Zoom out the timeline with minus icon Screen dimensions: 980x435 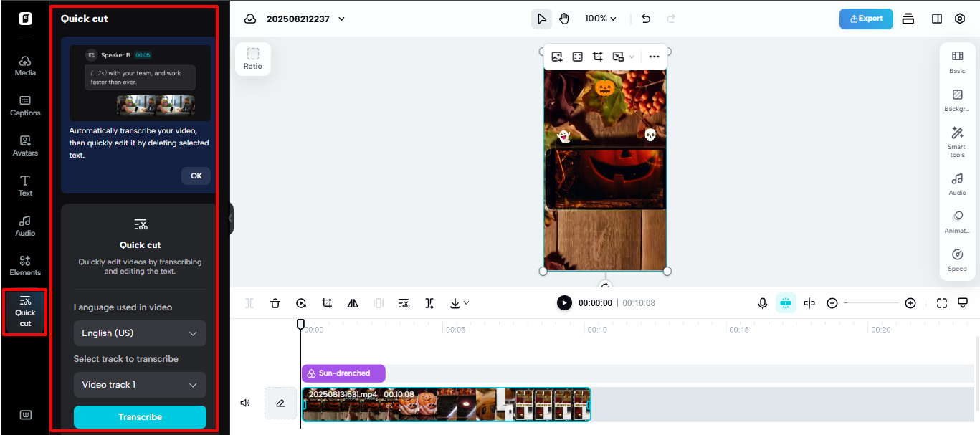pos(832,303)
